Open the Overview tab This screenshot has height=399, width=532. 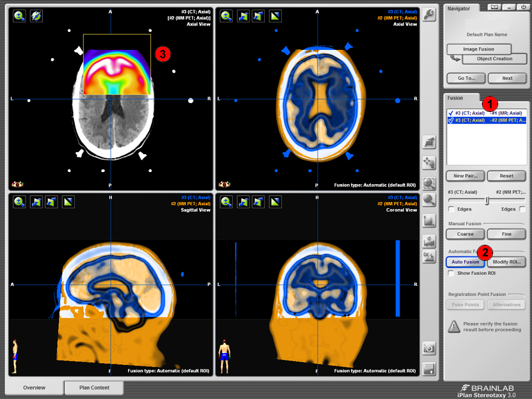pos(34,387)
